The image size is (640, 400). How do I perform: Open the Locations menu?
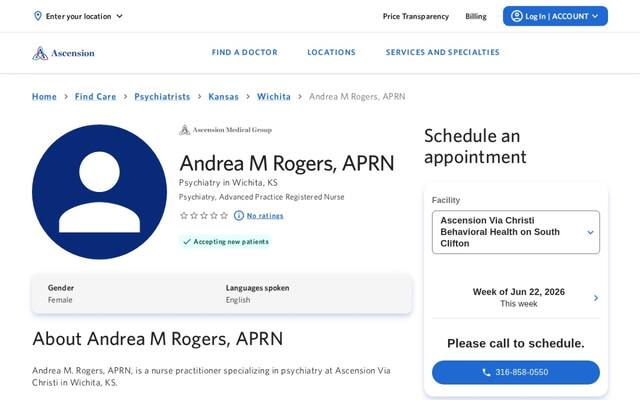331,52
